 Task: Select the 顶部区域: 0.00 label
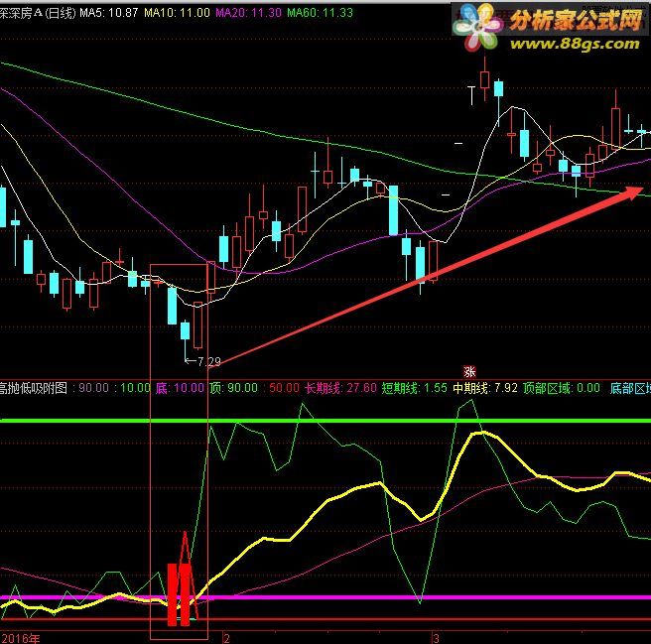562,388
